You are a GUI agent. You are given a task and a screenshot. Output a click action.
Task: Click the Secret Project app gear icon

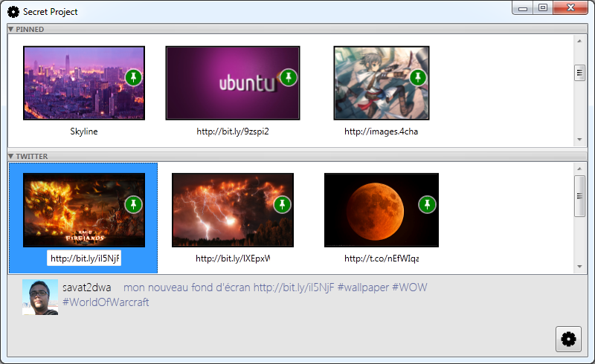click(13, 12)
